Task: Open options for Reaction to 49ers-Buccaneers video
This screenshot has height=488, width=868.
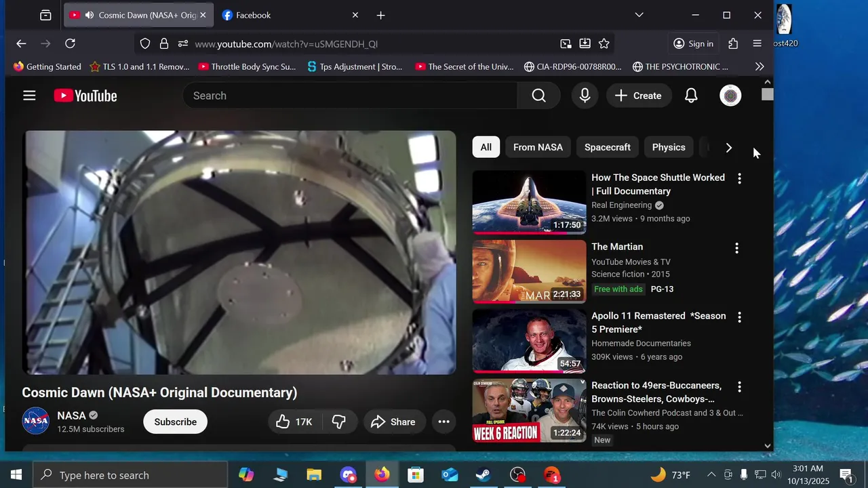Action: (739, 386)
